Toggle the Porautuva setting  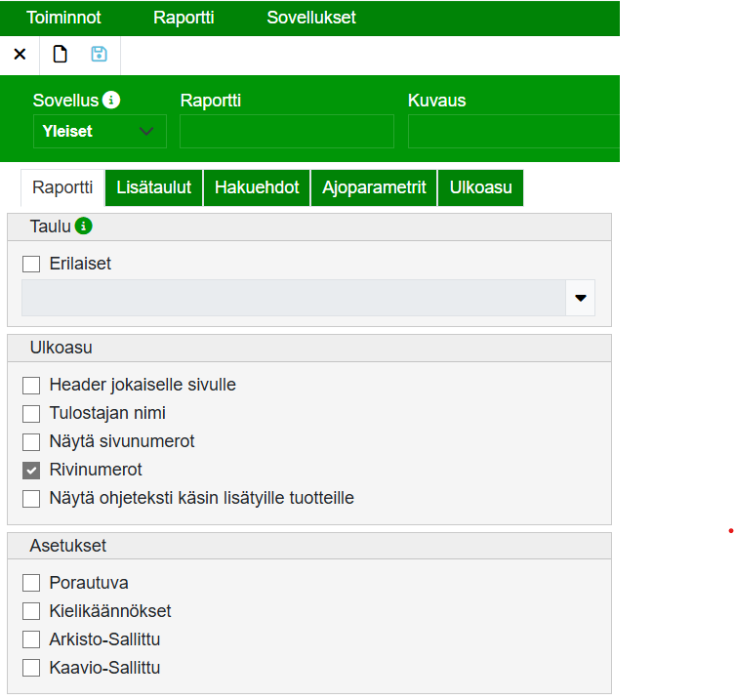pos(31,583)
